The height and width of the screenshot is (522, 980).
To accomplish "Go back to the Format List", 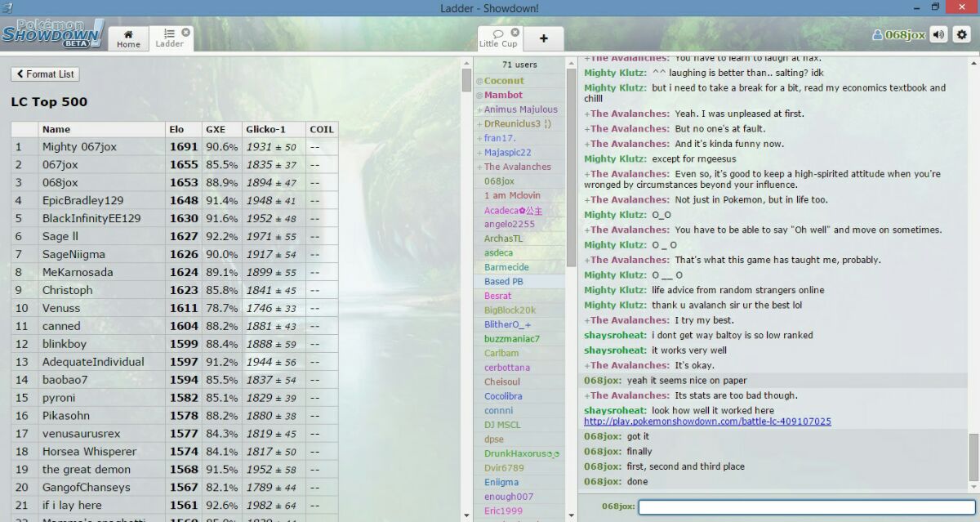I will (x=45, y=74).
